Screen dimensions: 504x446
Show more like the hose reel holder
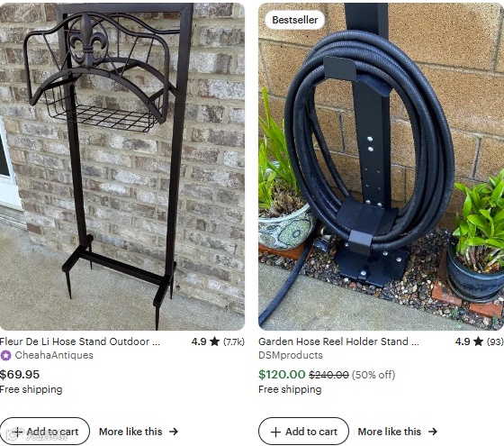(x=398, y=432)
